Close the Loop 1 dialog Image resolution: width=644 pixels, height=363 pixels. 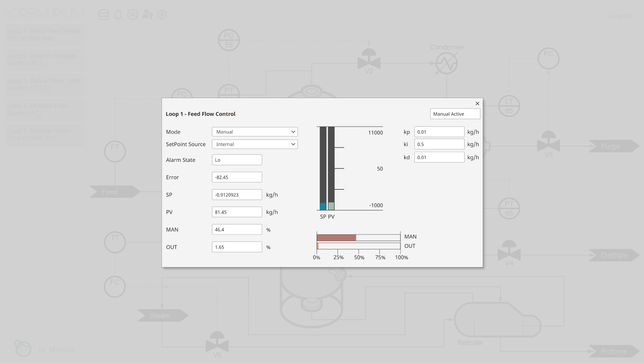pyautogui.click(x=477, y=103)
